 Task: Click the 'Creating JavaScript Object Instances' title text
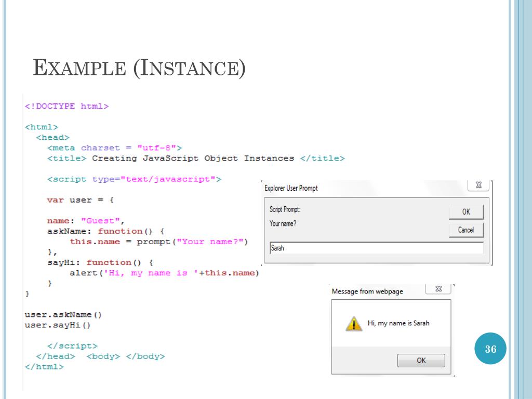coord(193,158)
